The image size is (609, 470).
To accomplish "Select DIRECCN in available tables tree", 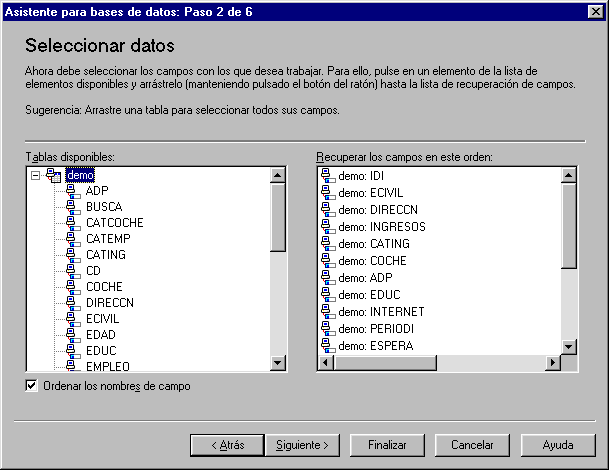I will point(110,303).
